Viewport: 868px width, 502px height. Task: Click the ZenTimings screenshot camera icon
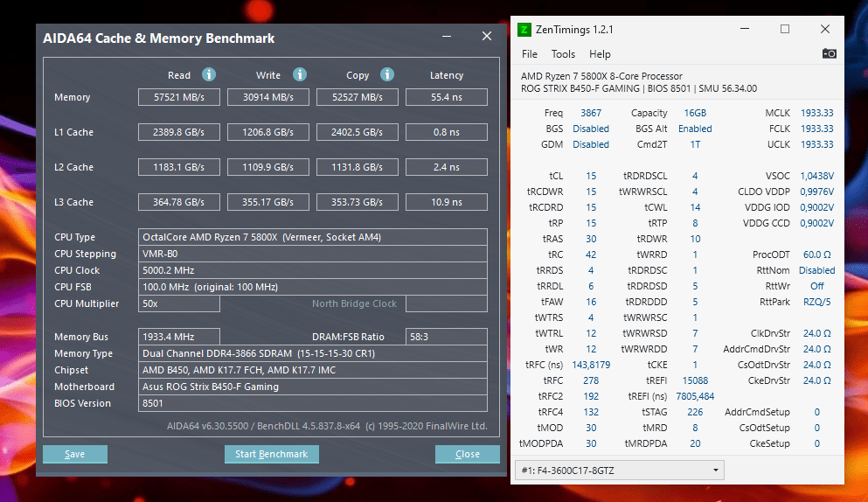tap(829, 53)
